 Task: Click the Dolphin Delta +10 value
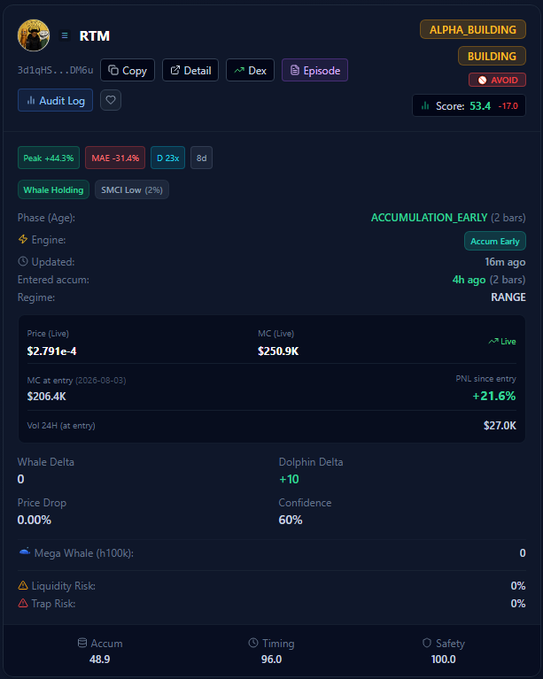click(x=289, y=479)
